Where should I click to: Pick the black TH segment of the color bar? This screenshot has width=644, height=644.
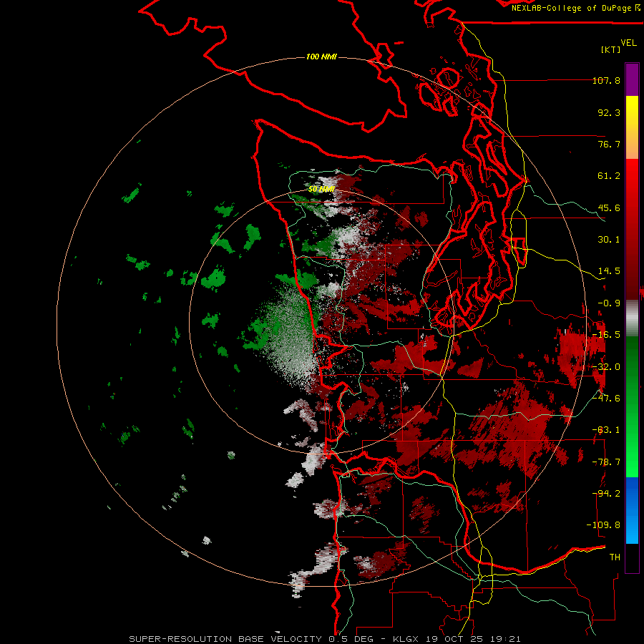pos(632,557)
